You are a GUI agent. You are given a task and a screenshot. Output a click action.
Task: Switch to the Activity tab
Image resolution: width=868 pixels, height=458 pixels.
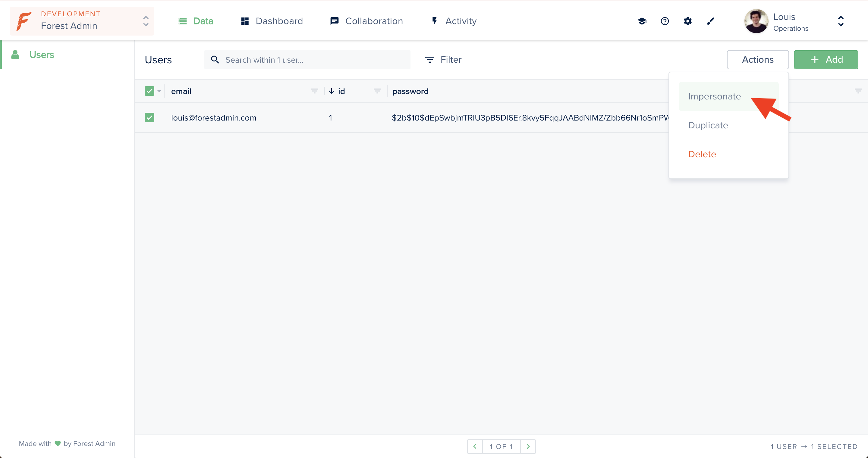454,21
